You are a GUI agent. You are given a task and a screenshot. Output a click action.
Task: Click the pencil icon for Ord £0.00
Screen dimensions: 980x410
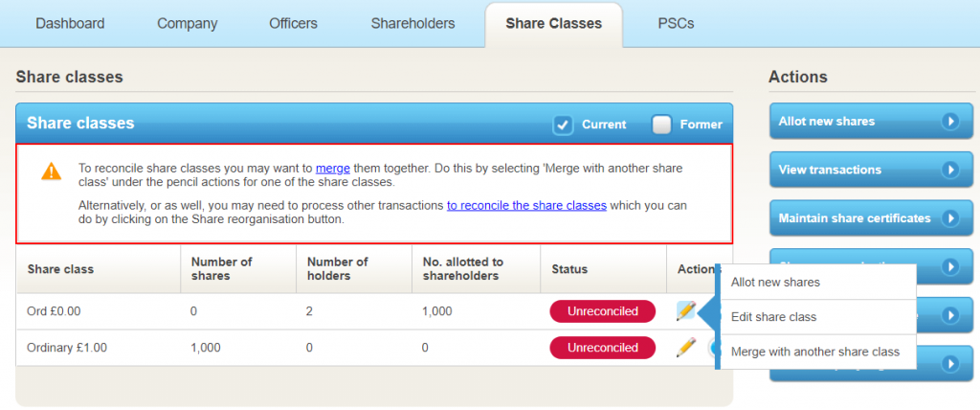pyautogui.click(x=686, y=311)
